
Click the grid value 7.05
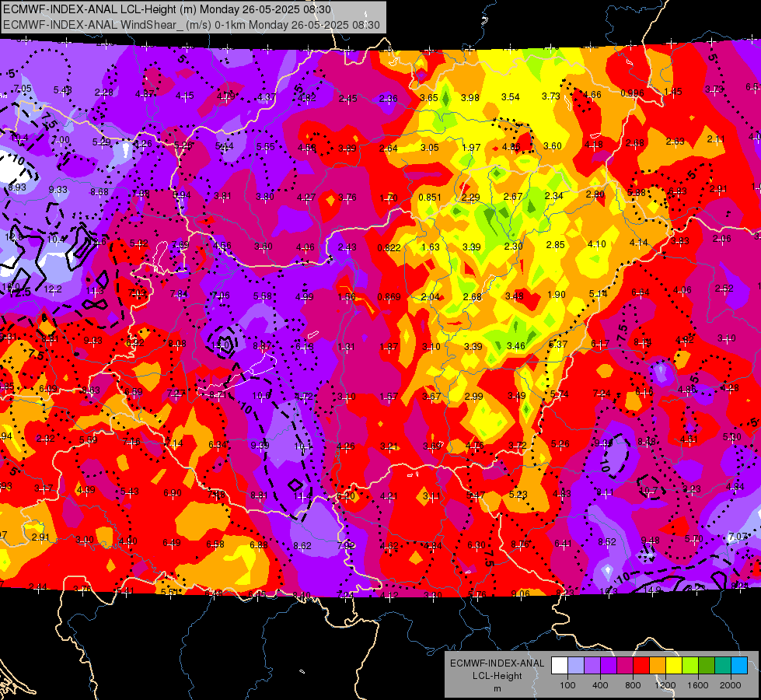coord(23,89)
